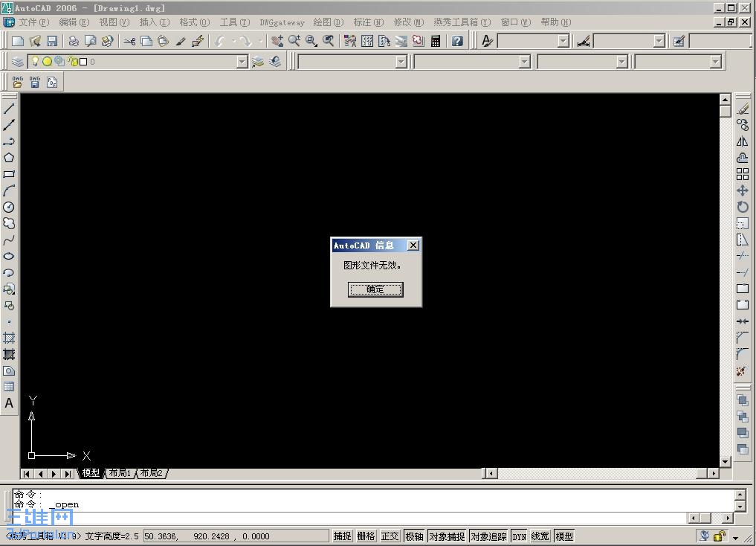The width and height of the screenshot is (756, 546).
Task: Click the coordinates readout 50.3636, 920.2428
Action: [236, 536]
